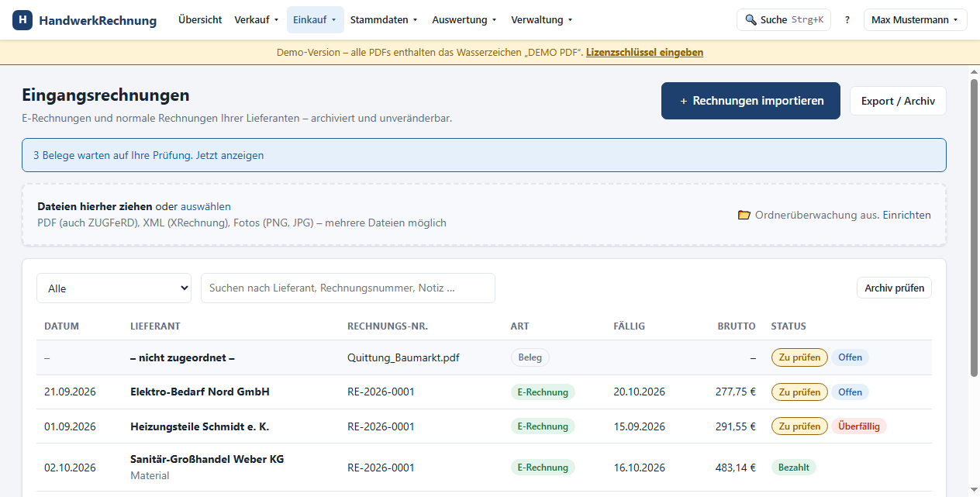Go to the Übersicht menu item
The image size is (980, 497).
[200, 20]
